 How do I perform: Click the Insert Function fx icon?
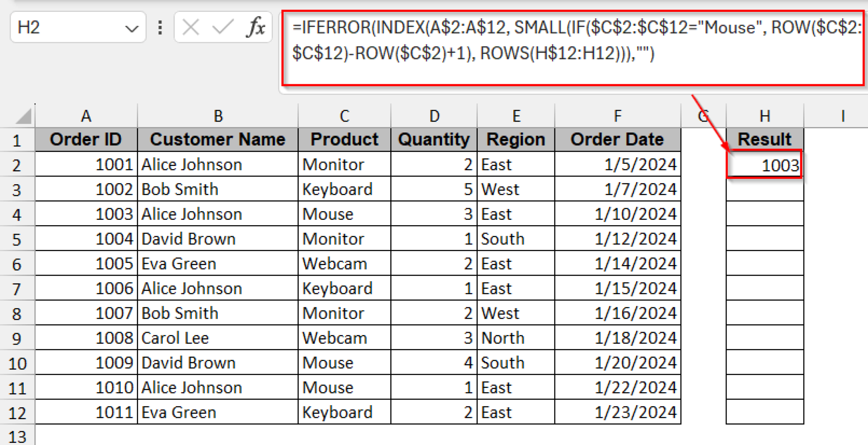[x=255, y=27]
